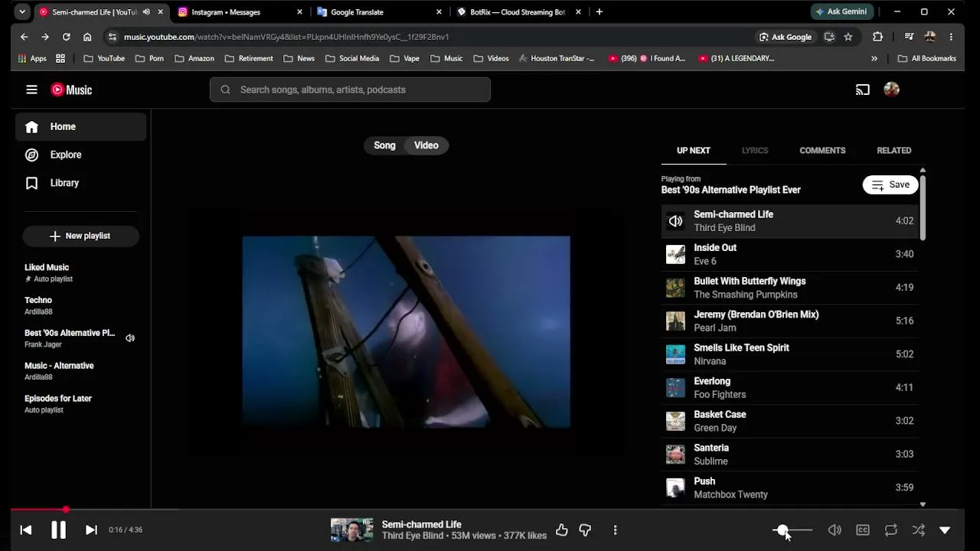The width and height of the screenshot is (980, 551).
Task: Click the Ask Google button
Action: [x=786, y=37]
